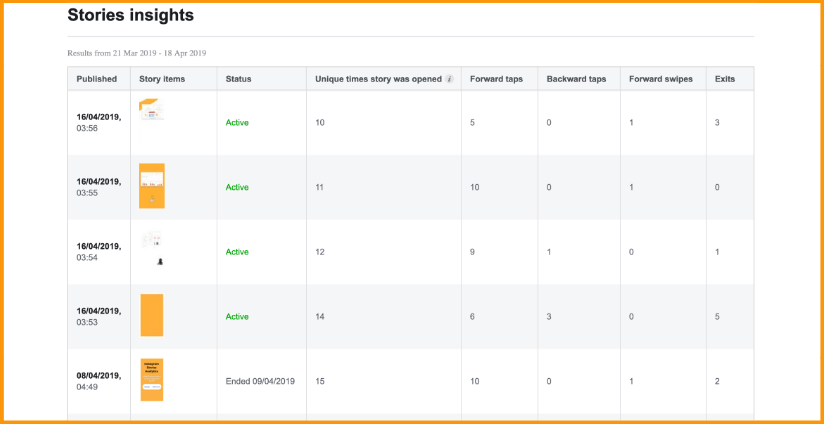Click the Stories insights heading
This screenshot has width=824, height=424.
(130, 15)
